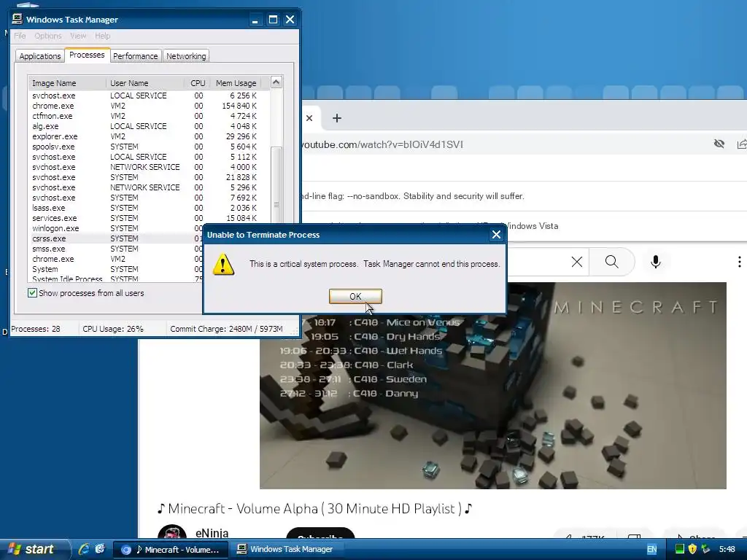The height and width of the screenshot is (560, 747).
Task: Clear the YouTube search box
Action: [576, 262]
